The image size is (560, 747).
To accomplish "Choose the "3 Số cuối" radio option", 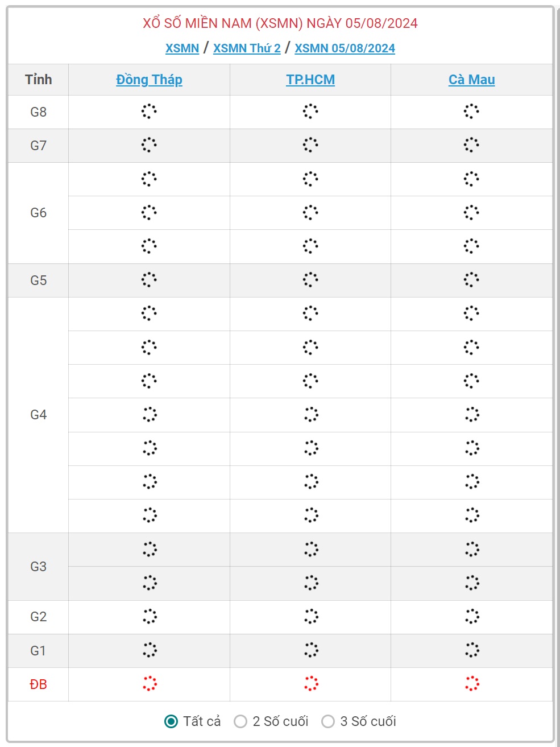I will click(328, 721).
